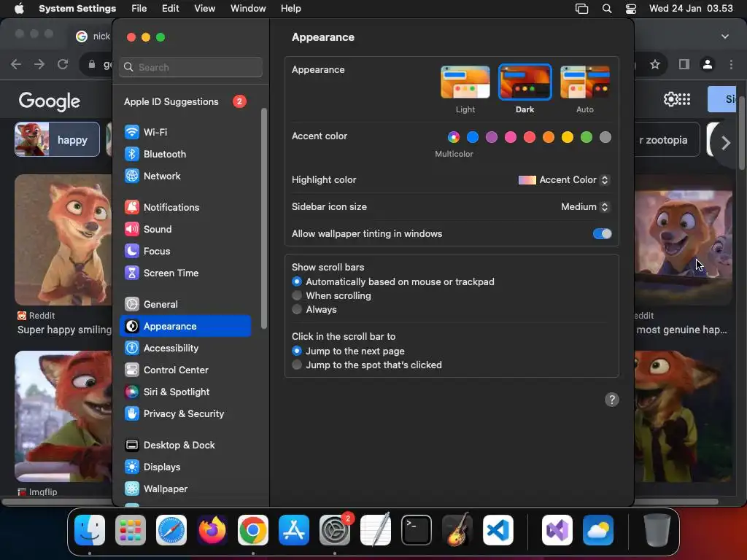Screen dimensions: 747x560
Task: Toggle Allow wallpaper tinting in windows
Action: click(602, 234)
